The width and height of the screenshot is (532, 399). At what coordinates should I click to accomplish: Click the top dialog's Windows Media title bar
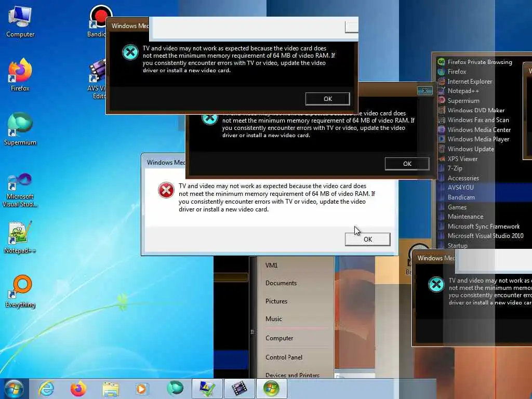pyautogui.click(x=129, y=26)
